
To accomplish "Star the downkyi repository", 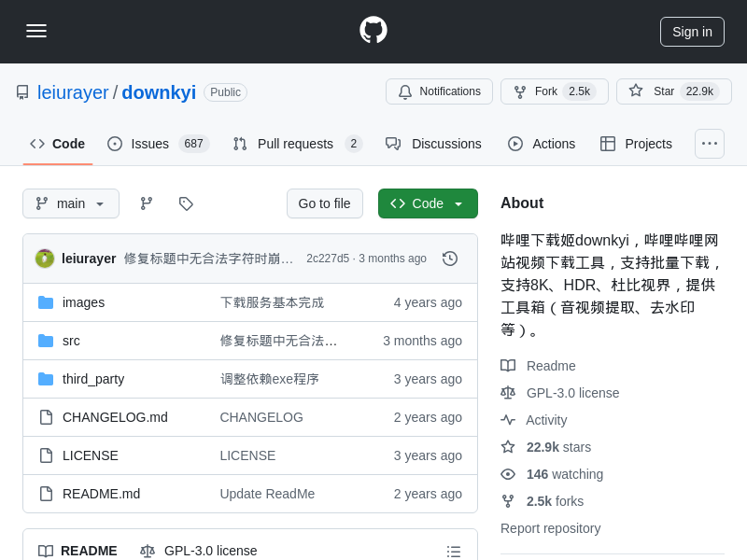I will pyautogui.click(x=673, y=91).
